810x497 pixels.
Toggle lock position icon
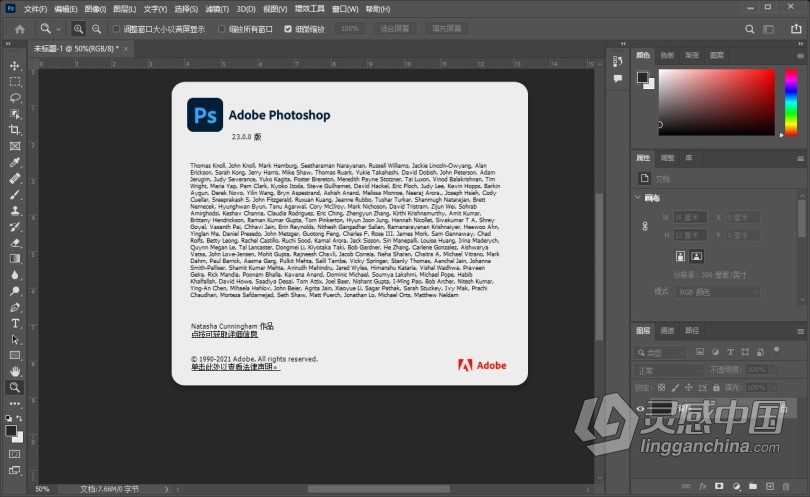[x=689, y=387]
